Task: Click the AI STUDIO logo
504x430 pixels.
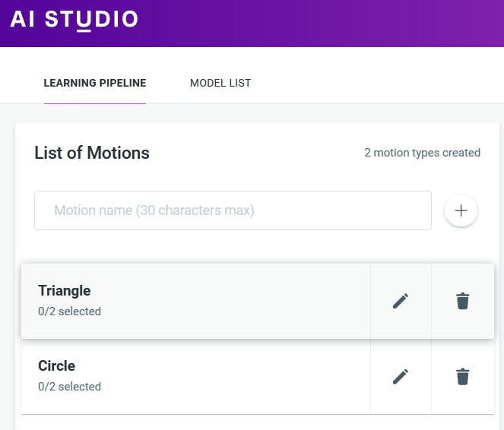Action: (74, 20)
